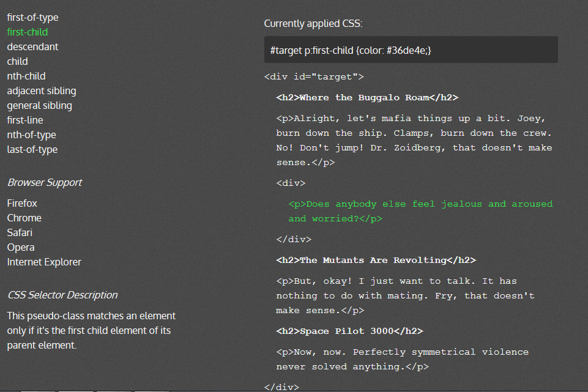Choose the plain "child" selector link
588x392 pixels.
[17, 62]
